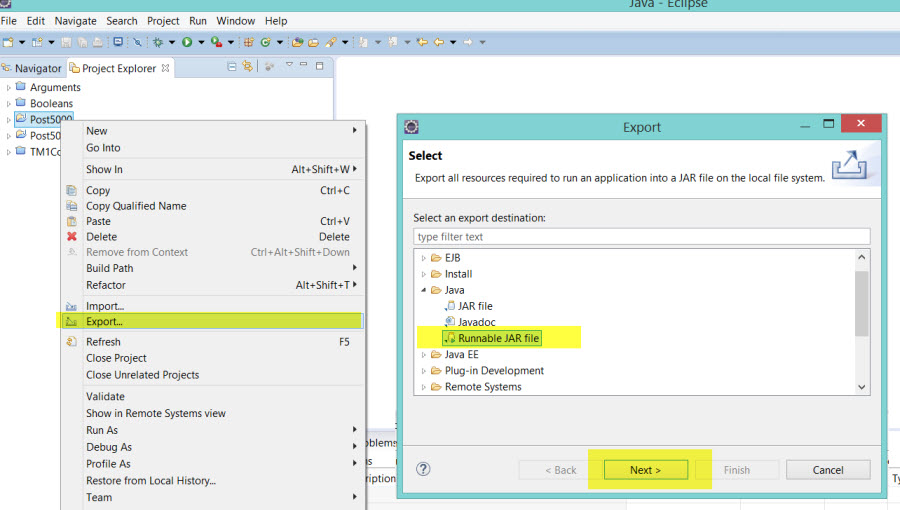Image resolution: width=900 pixels, height=510 pixels.
Task: Click the New Java Package icon
Action: click(249, 42)
